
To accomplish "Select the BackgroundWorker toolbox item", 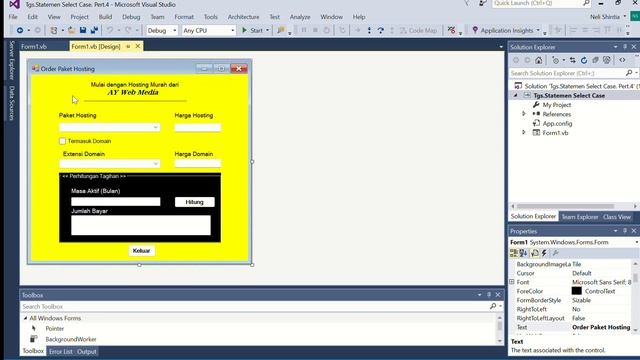I will click(x=71, y=339).
